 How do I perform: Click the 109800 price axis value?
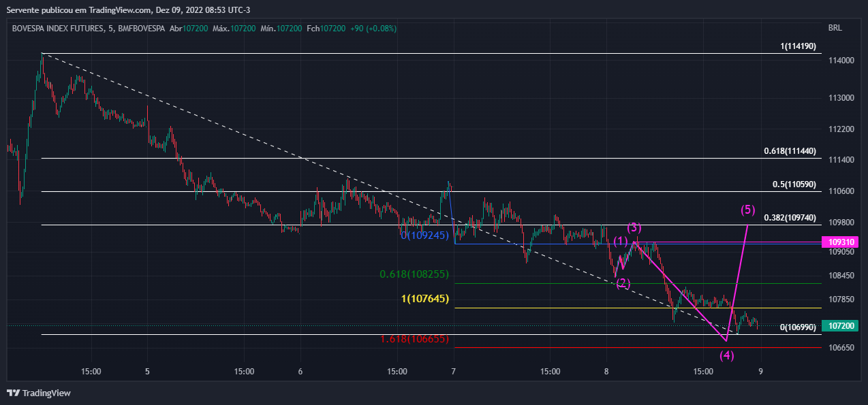[840, 223]
